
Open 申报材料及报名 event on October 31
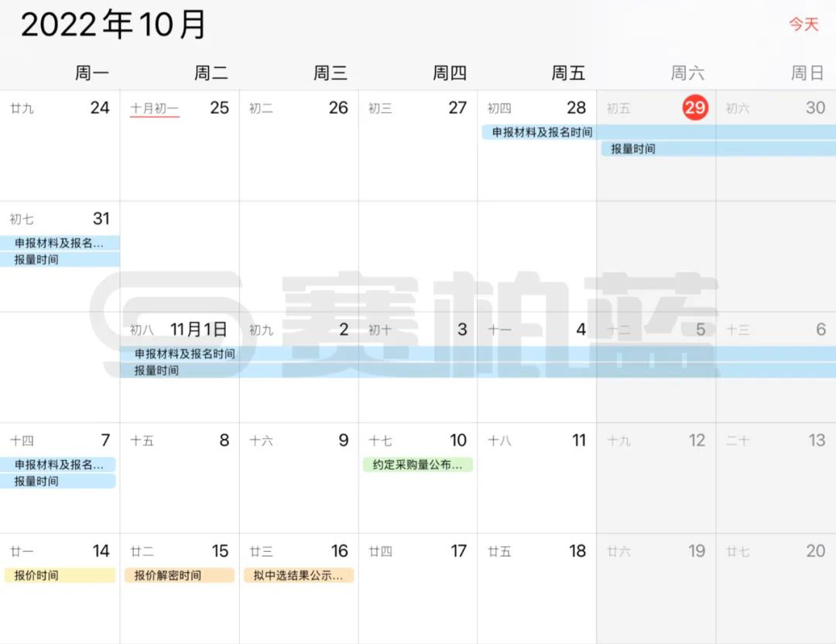pos(60,243)
